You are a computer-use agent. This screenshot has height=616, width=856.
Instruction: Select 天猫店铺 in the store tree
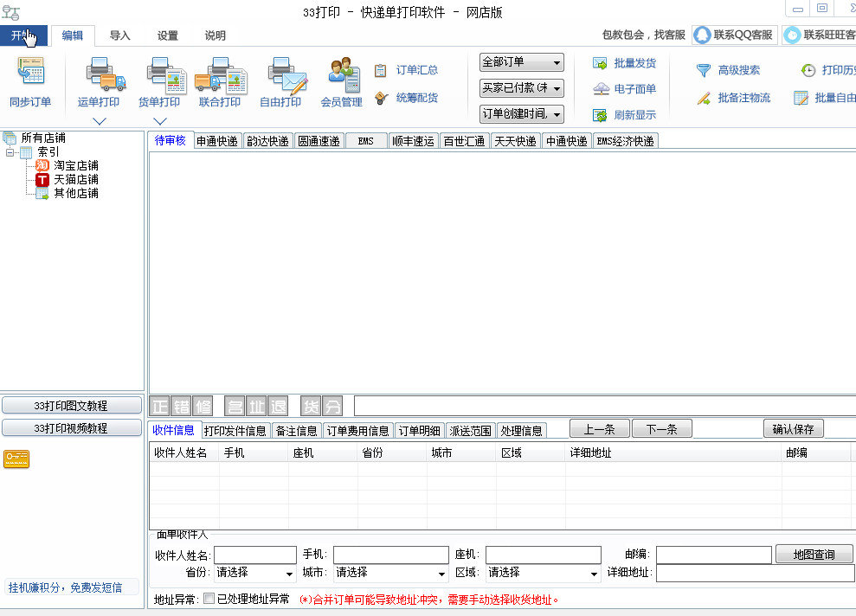click(x=75, y=179)
